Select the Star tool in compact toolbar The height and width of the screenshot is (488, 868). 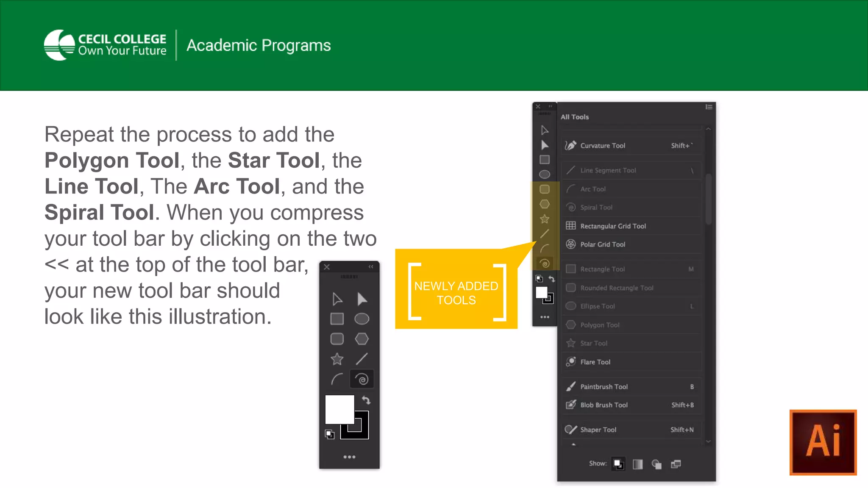pyautogui.click(x=337, y=359)
